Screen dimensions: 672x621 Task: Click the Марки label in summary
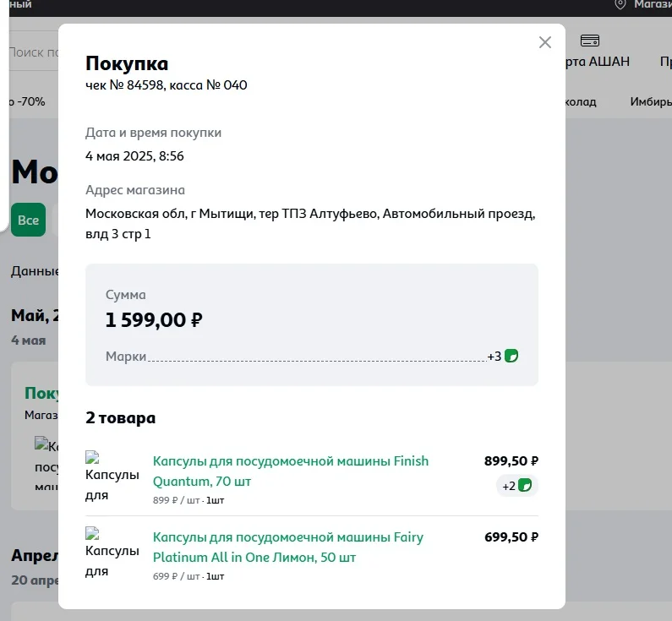click(126, 356)
